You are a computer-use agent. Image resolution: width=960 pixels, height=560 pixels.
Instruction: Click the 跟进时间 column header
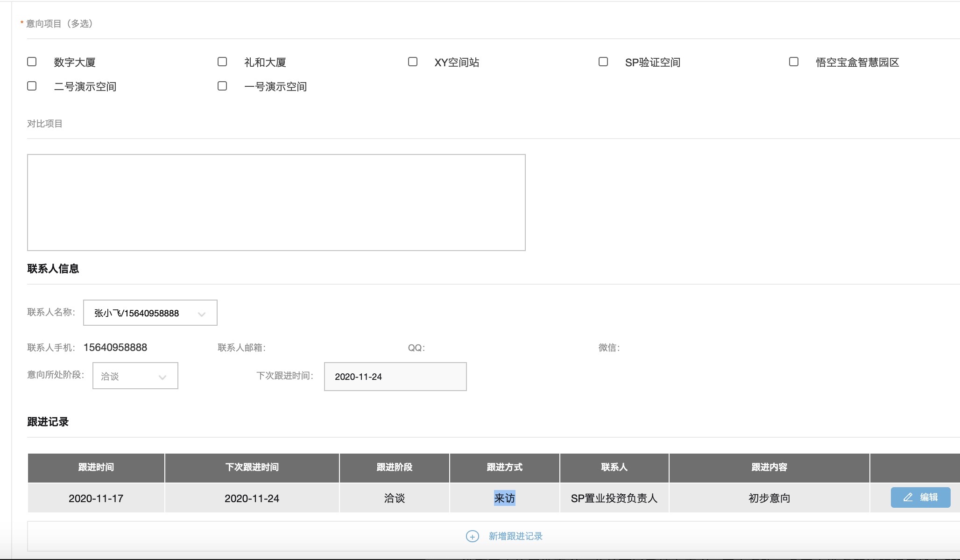click(96, 467)
